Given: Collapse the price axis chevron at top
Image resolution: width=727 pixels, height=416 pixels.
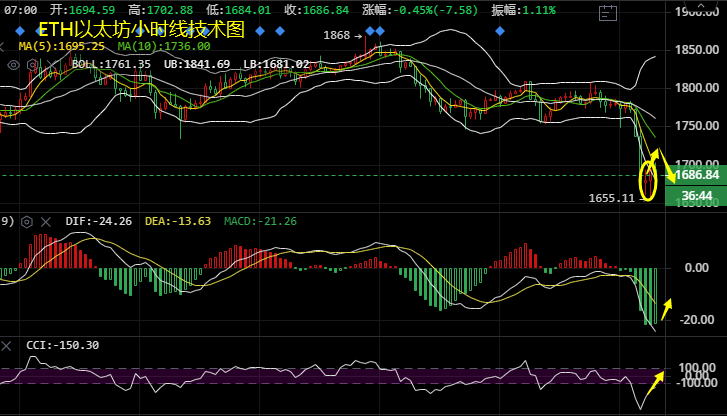Looking at the screenshot, I should click(x=701, y=5).
